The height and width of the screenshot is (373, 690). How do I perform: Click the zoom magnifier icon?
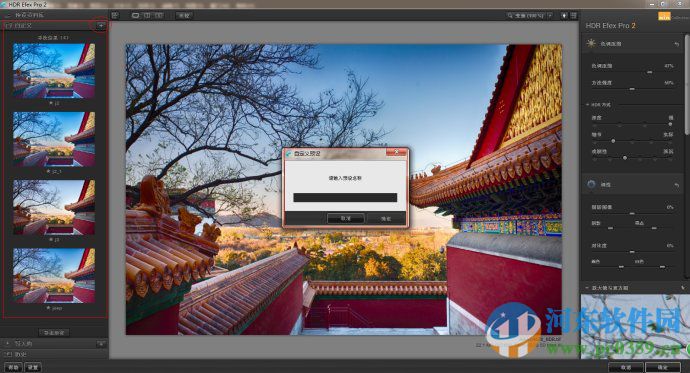tap(510, 15)
